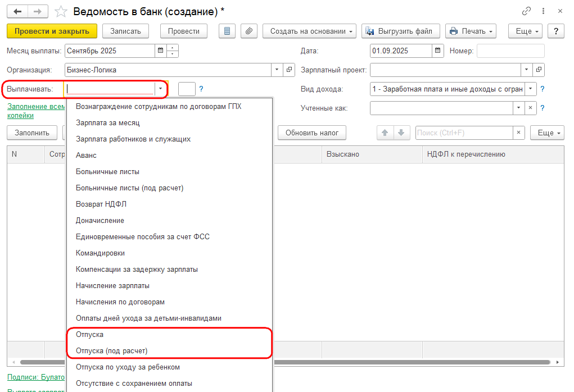This screenshot has height=392, width=574.
Task: Collapse the Выплачивать dropdown list
Action: click(160, 89)
